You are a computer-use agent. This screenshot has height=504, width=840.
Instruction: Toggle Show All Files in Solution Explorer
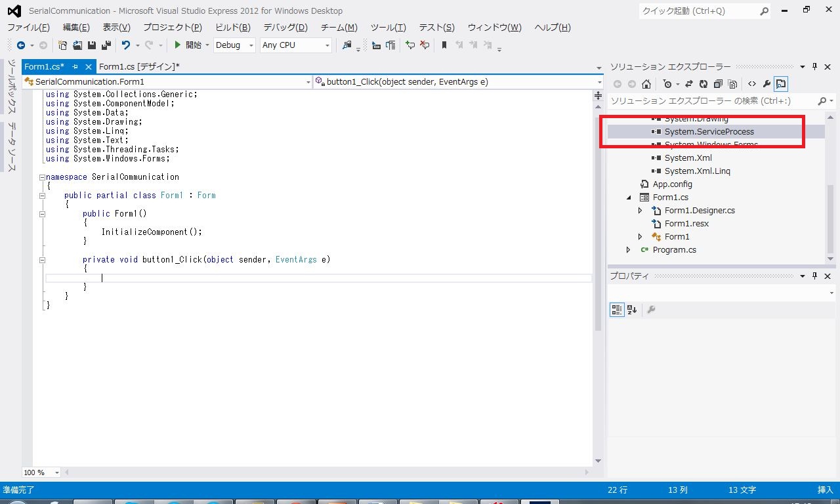pyautogui.click(x=733, y=84)
